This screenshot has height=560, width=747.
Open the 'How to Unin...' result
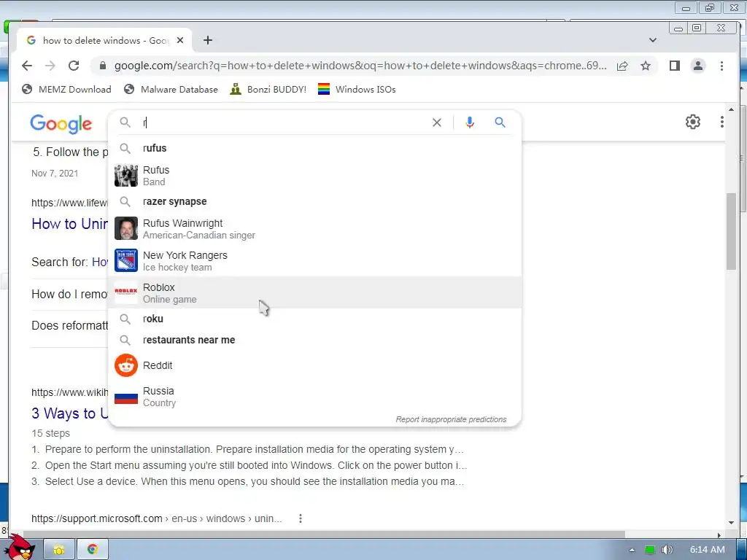click(70, 224)
